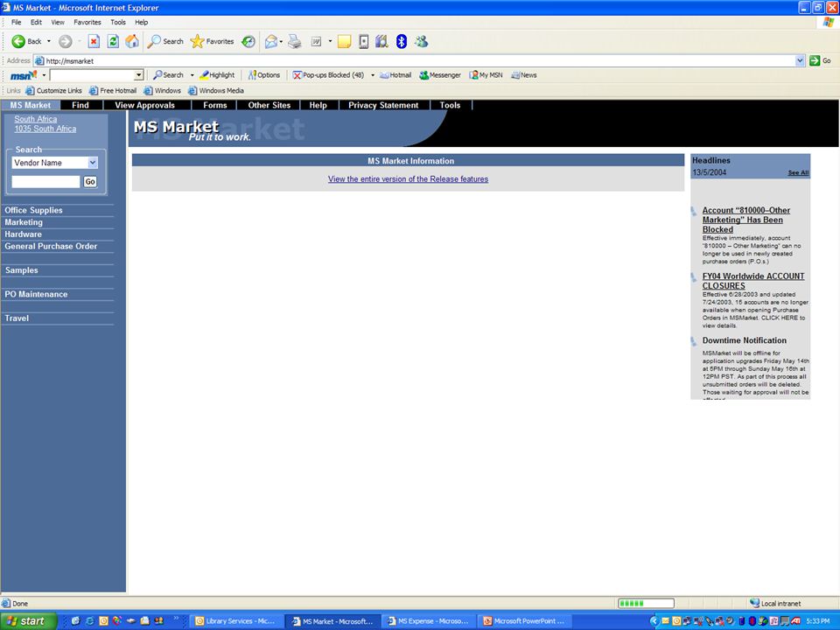Open browsing History via clock icon

click(x=248, y=41)
